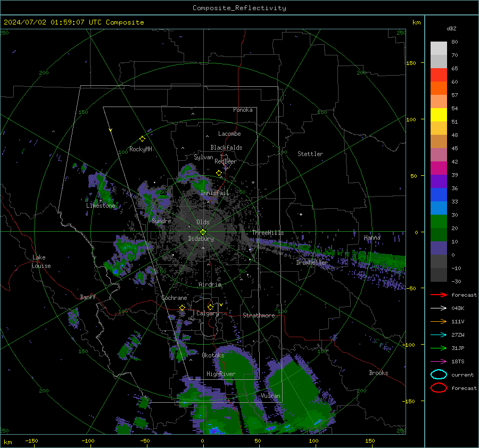Pick the slate purple swatch between 10 and 0

[x=439, y=248]
